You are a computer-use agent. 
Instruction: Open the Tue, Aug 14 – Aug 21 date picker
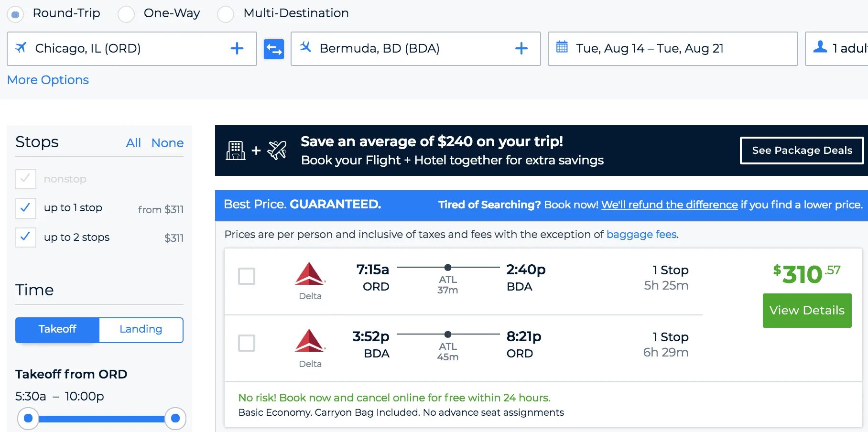650,49
